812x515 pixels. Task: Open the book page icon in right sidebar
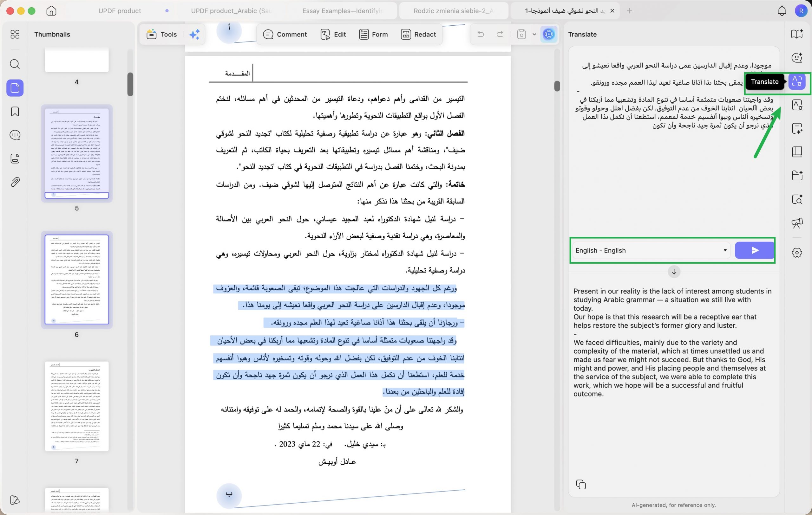797,152
